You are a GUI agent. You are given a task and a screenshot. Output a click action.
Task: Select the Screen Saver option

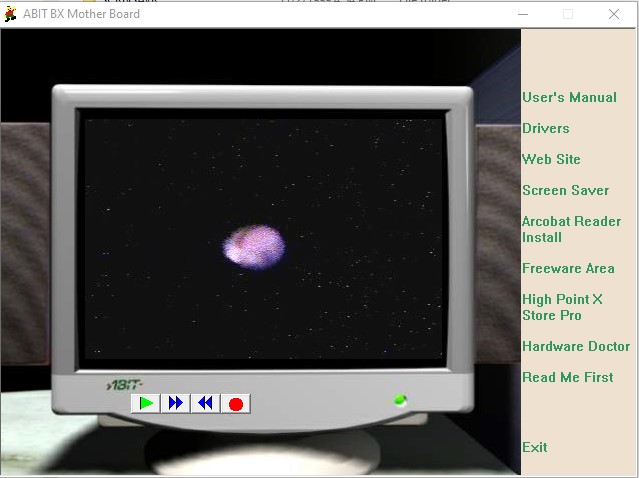(x=565, y=190)
